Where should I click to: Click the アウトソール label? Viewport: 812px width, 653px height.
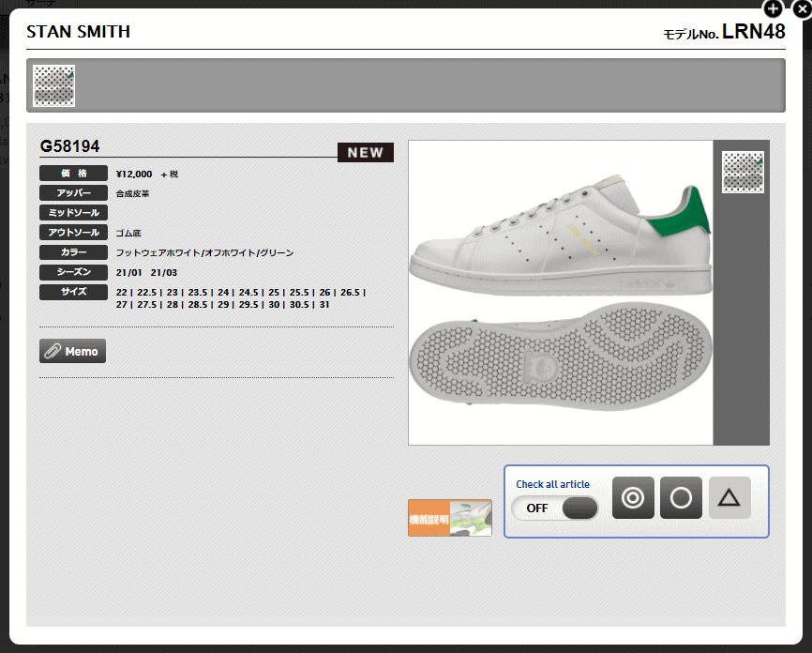click(x=73, y=232)
